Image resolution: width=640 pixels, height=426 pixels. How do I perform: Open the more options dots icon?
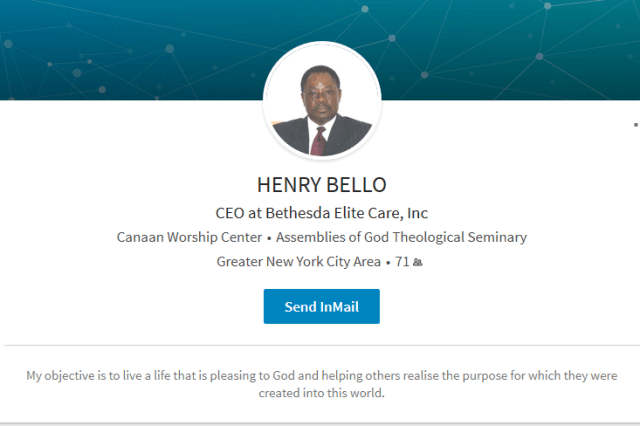[636, 125]
